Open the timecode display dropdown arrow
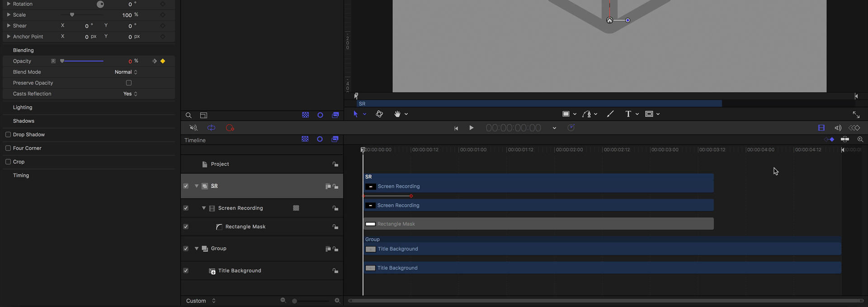The image size is (868, 307). pyautogui.click(x=554, y=128)
